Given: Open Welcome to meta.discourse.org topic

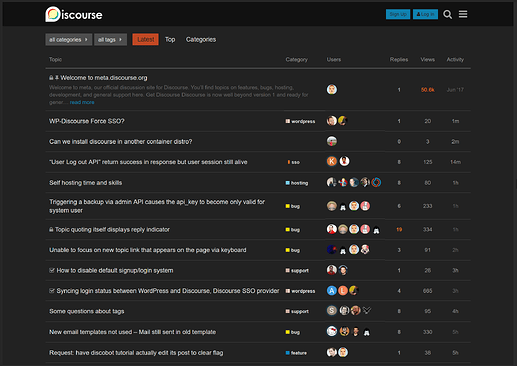Looking at the screenshot, I should coord(104,78).
